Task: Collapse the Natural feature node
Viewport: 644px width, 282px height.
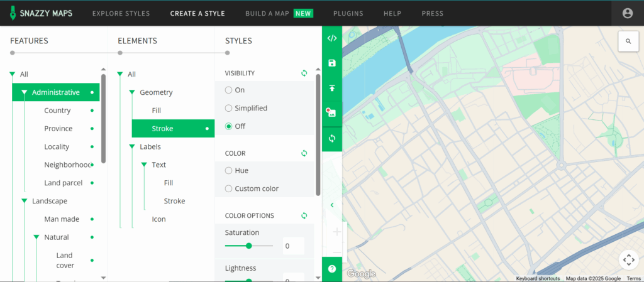Action: (x=36, y=237)
